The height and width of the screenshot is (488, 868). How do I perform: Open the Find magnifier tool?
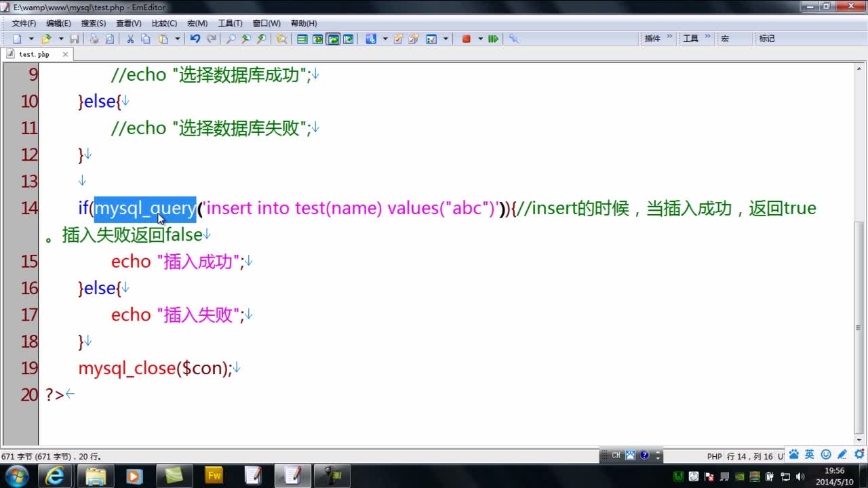coord(231,39)
